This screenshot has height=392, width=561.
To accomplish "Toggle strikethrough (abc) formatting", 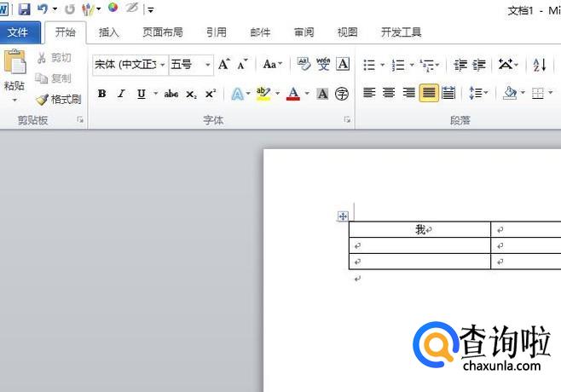I will click(x=171, y=94).
